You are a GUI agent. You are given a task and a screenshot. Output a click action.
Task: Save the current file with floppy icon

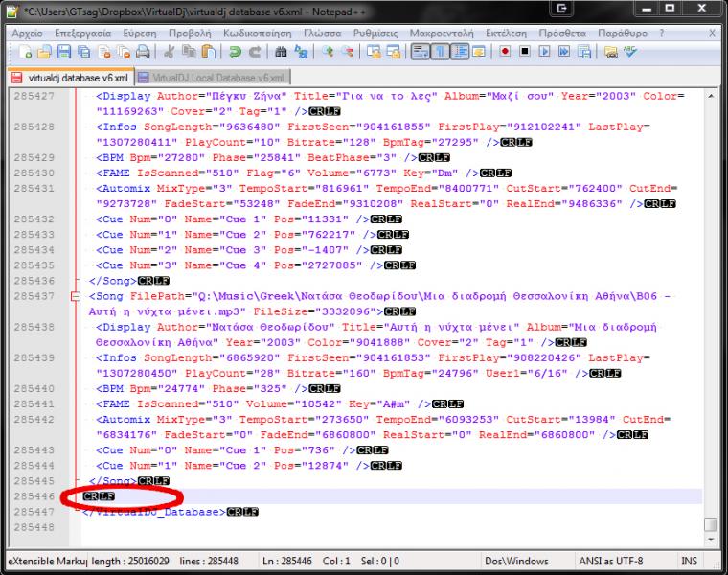[x=64, y=52]
